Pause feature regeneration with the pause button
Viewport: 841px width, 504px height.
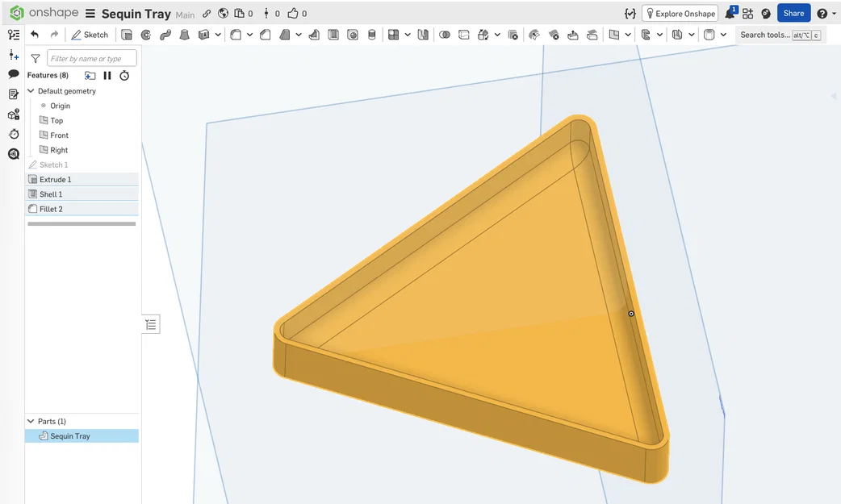pos(107,76)
